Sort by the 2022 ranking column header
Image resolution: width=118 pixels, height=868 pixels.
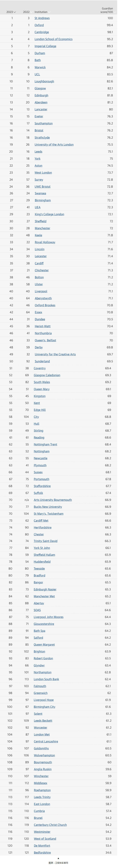(x=26, y=12)
